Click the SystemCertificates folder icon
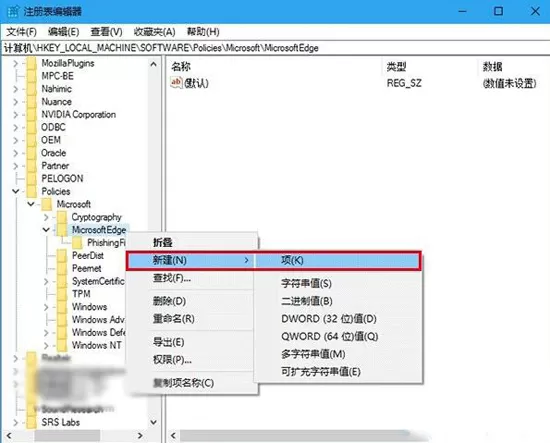 click(62, 281)
